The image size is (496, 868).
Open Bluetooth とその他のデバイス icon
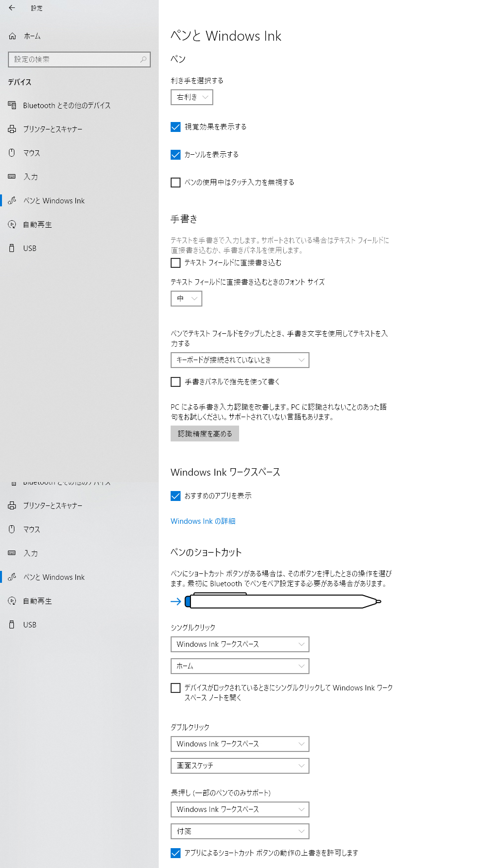point(12,105)
